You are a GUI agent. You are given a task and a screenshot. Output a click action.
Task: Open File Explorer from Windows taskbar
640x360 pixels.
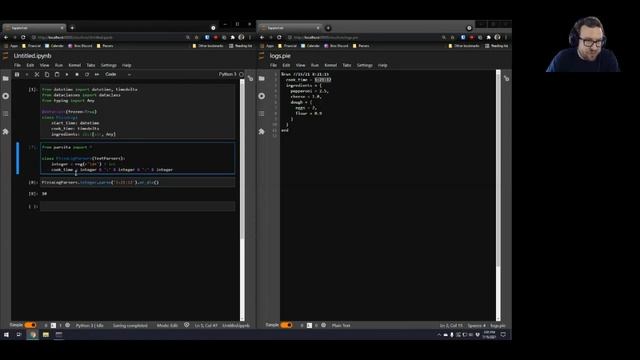(46, 335)
